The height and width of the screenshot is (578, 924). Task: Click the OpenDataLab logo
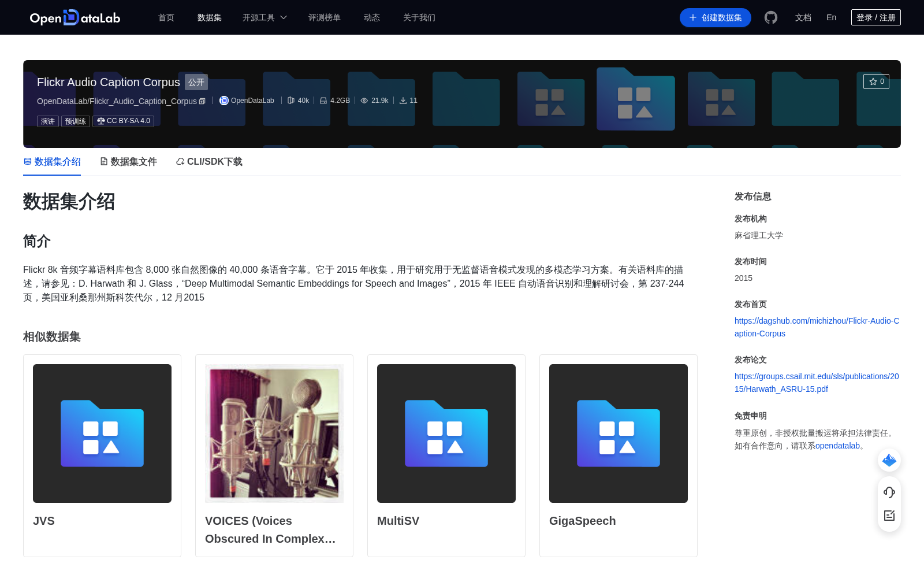(x=75, y=17)
